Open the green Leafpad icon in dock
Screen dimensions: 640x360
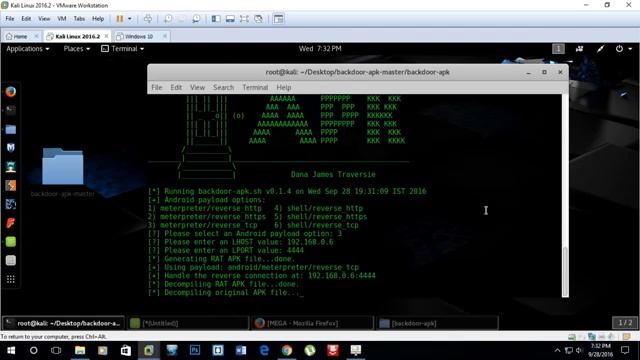pos(11,242)
